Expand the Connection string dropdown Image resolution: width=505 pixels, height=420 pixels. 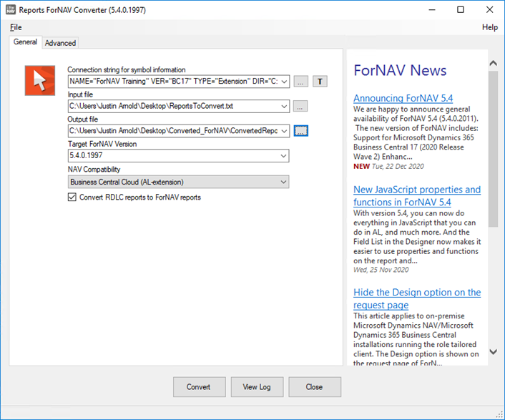click(x=284, y=82)
